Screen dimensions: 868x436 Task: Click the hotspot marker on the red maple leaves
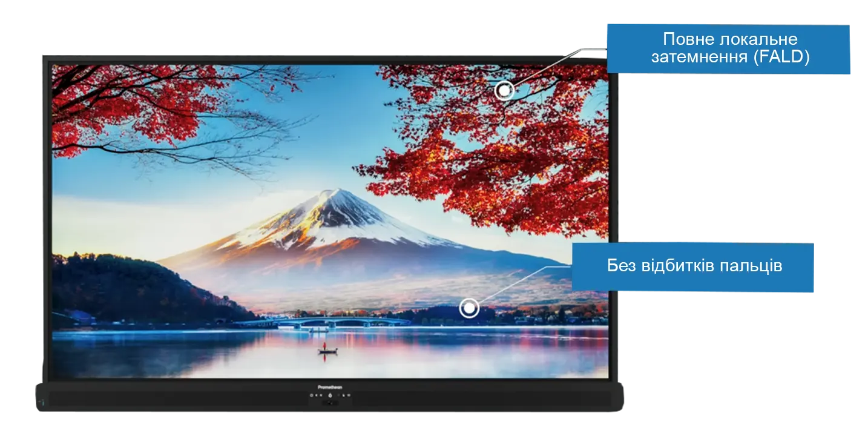coord(504,91)
